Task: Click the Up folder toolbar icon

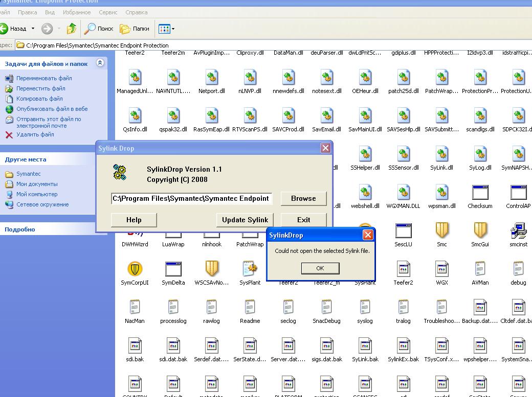Action: point(72,29)
